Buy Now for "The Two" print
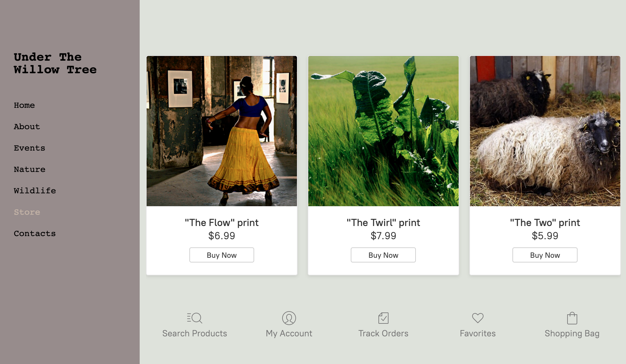The image size is (626, 364). [x=545, y=255]
